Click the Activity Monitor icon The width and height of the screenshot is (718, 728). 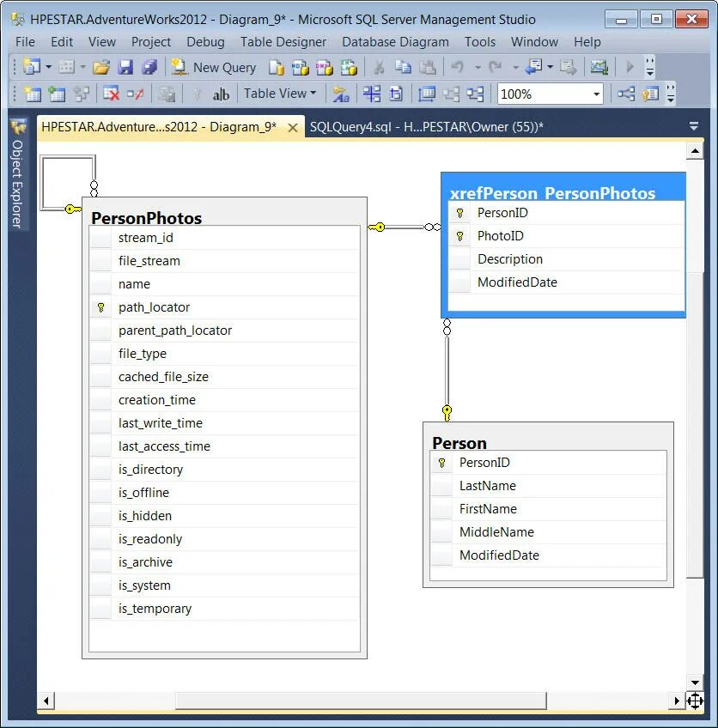pos(599,67)
